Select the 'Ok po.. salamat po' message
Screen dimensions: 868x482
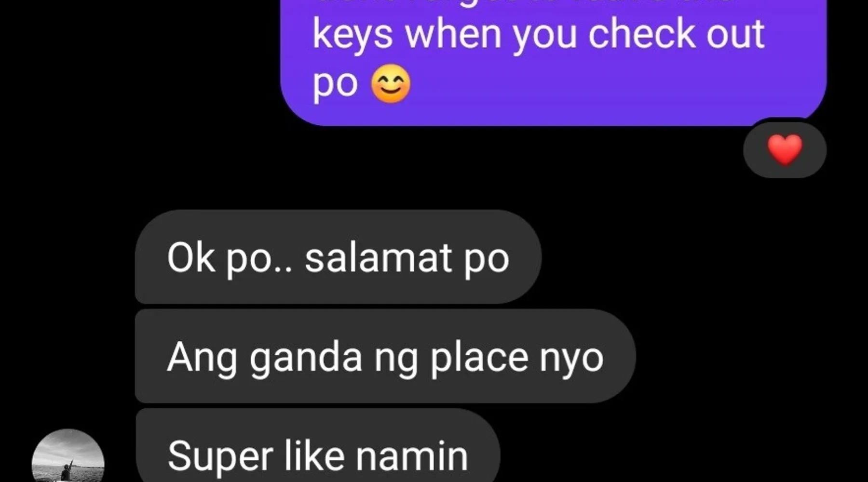[338, 257]
